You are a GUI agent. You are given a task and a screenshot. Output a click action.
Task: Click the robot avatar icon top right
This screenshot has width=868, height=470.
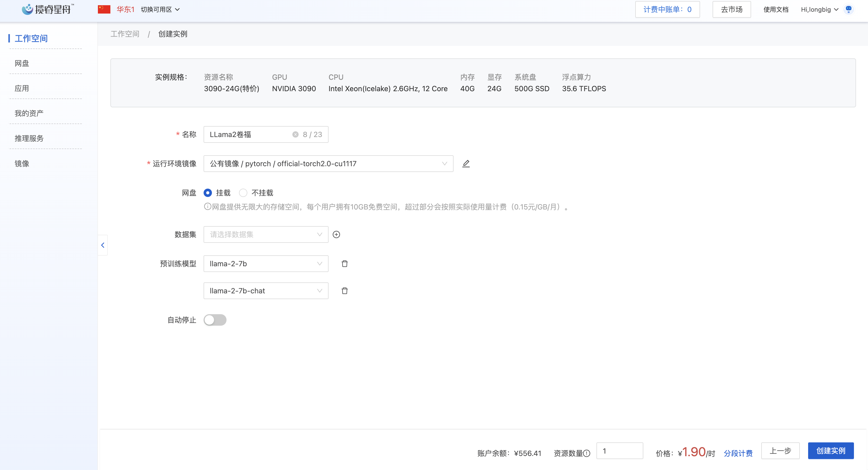[848, 9]
